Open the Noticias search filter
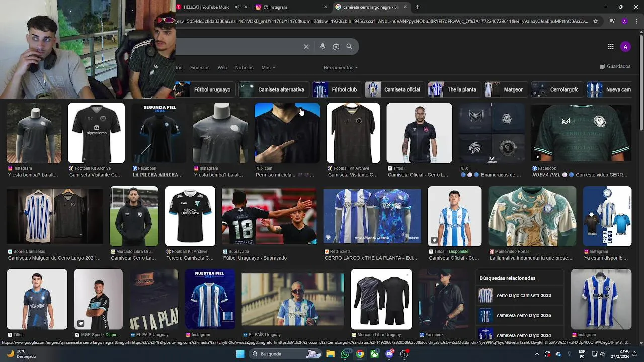This screenshot has width=644, height=362. coord(245,68)
